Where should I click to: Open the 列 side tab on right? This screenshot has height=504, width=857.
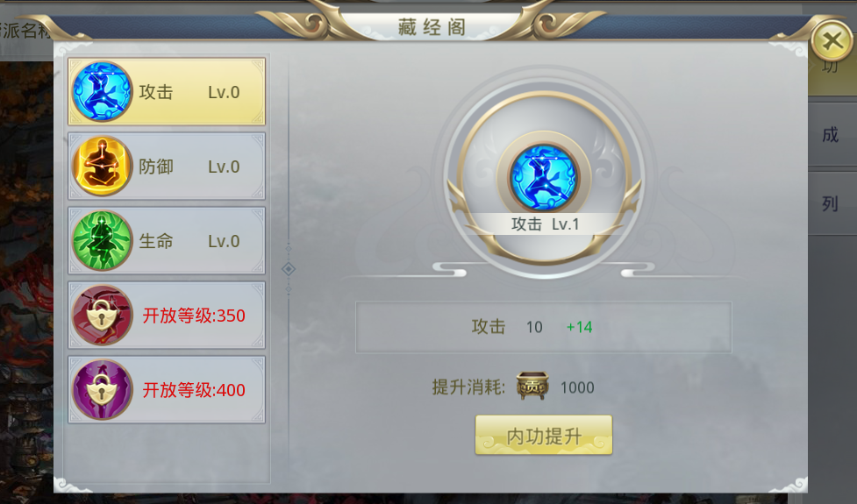coord(832,203)
